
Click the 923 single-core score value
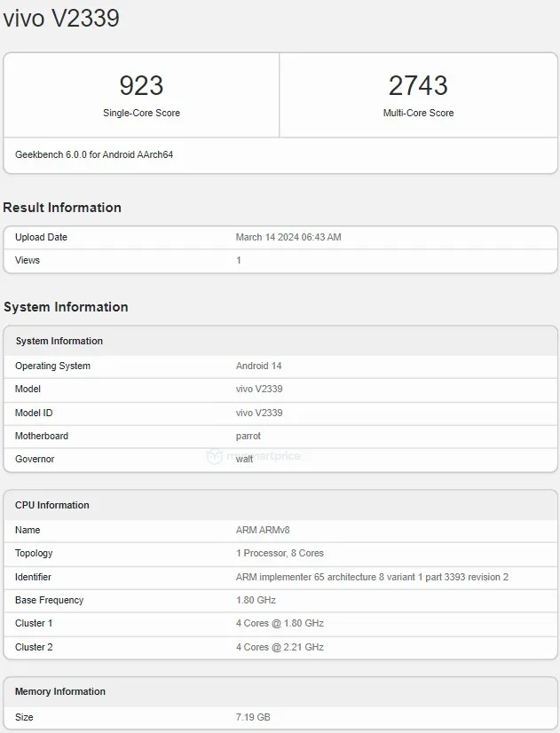pyautogui.click(x=141, y=86)
